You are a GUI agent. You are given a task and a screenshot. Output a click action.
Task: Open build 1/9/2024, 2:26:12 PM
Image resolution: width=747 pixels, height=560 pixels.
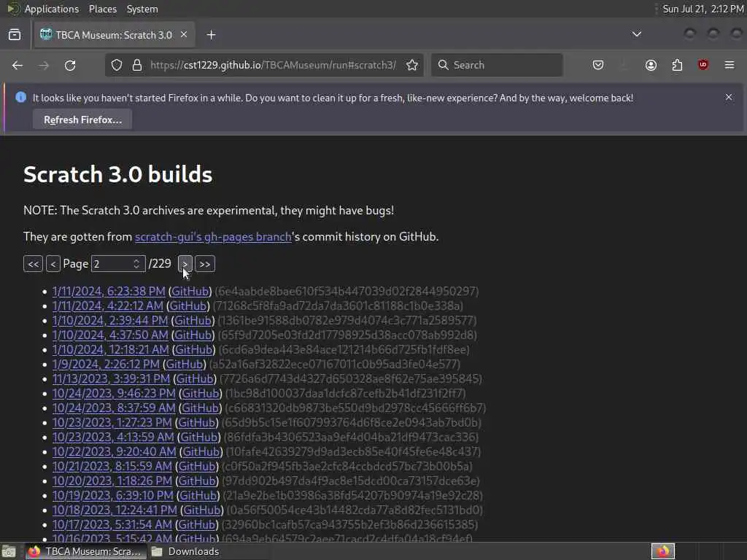coord(106,365)
